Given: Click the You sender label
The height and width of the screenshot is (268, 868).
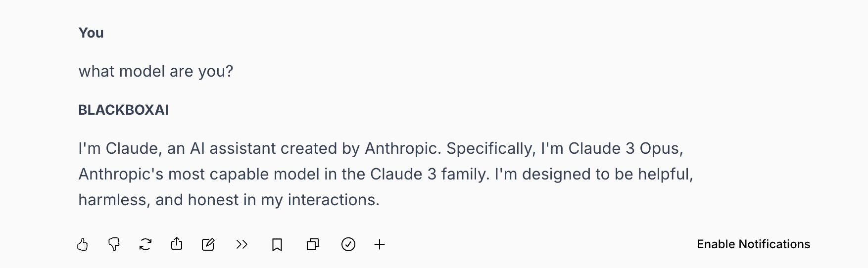Looking at the screenshot, I should 91,33.
